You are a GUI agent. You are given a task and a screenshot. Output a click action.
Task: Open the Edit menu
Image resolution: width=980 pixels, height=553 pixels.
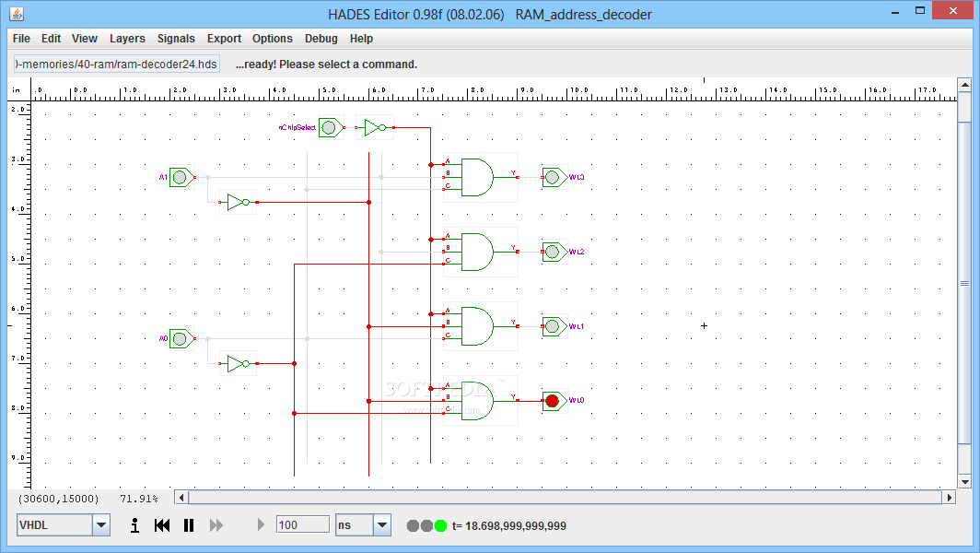click(52, 38)
